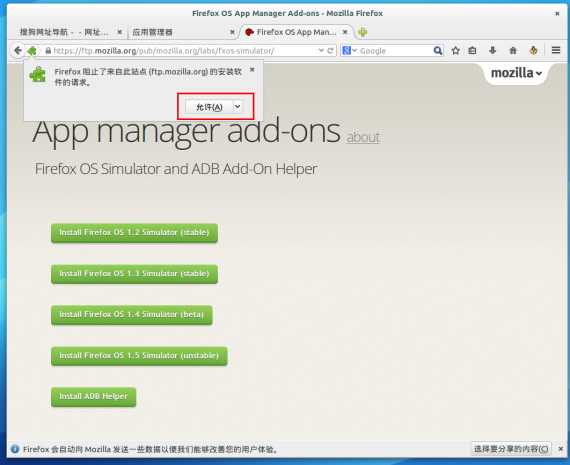
Task: Show bookmarks list icon
Action: coord(472,51)
